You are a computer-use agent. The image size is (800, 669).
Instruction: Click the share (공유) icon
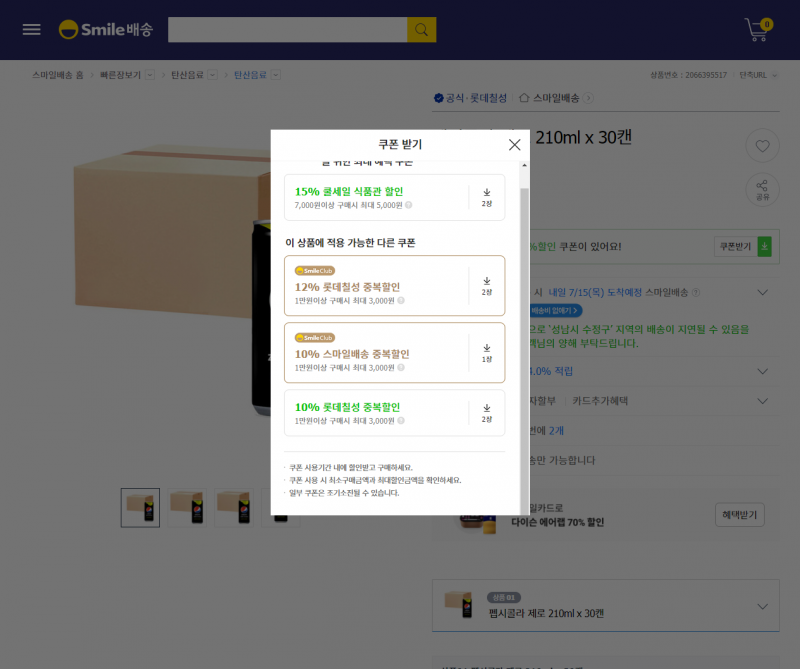[762, 190]
